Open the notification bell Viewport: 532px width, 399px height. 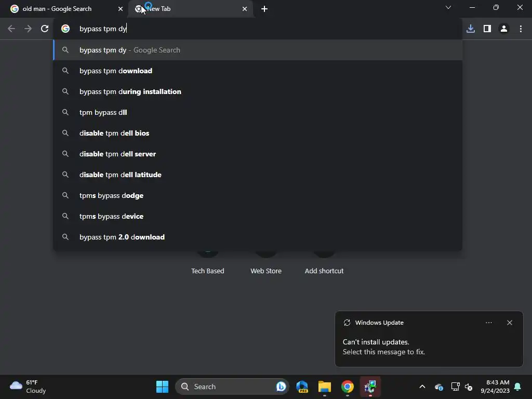517,387
